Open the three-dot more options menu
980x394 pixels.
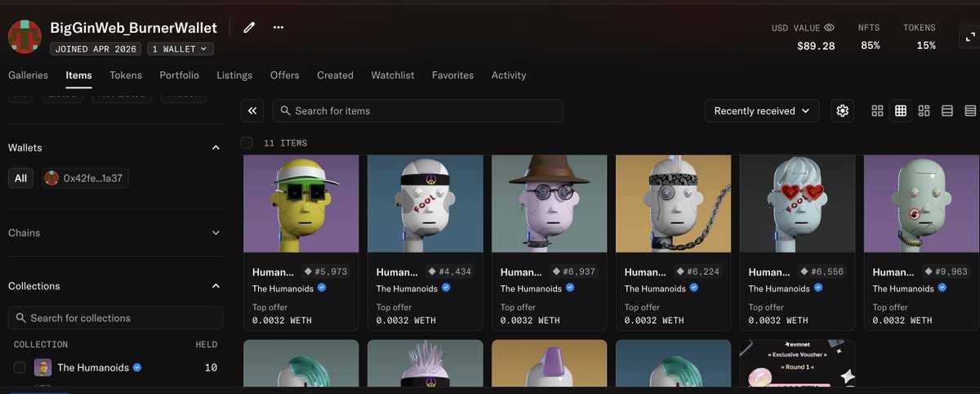[278, 27]
